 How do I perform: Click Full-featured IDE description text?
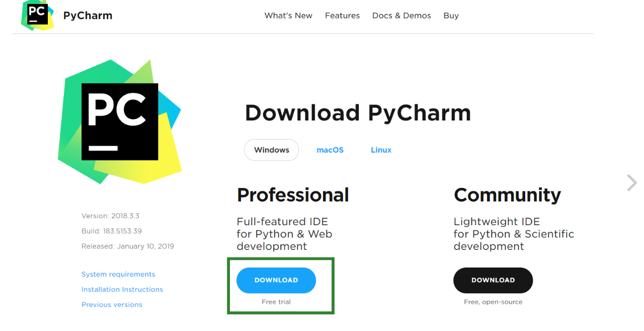point(285,234)
